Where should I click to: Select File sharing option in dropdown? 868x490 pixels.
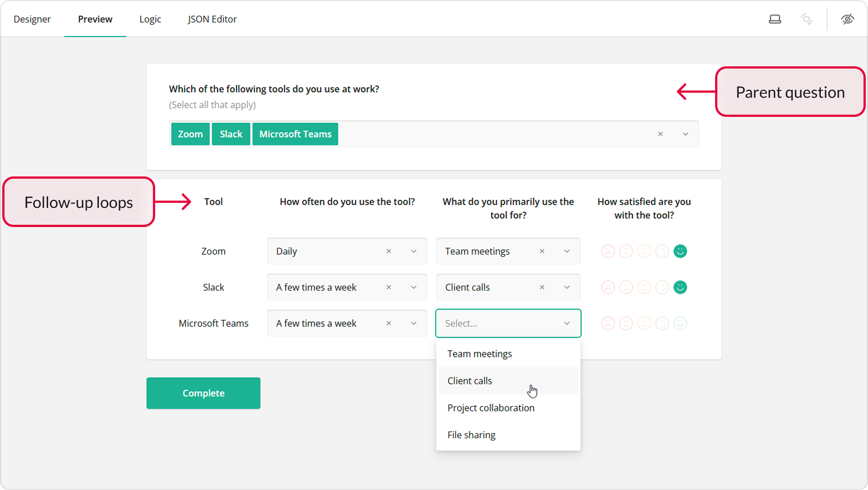coord(471,435)
